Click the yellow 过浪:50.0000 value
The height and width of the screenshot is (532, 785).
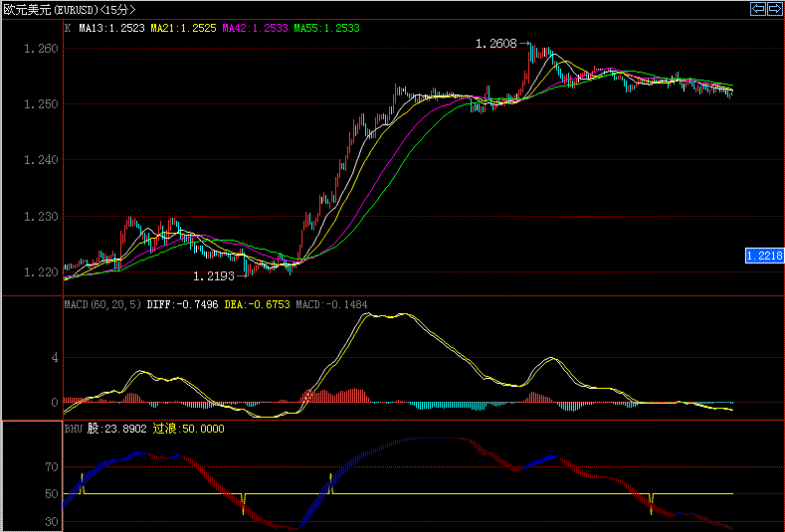click(x=188, y=429)
